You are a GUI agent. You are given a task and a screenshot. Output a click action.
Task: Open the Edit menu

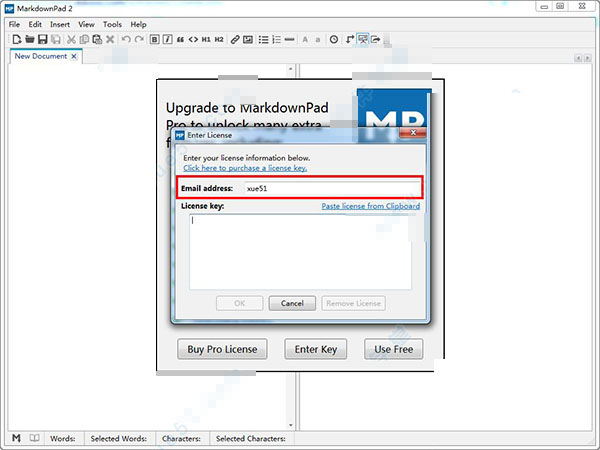[x=35, y=24]
